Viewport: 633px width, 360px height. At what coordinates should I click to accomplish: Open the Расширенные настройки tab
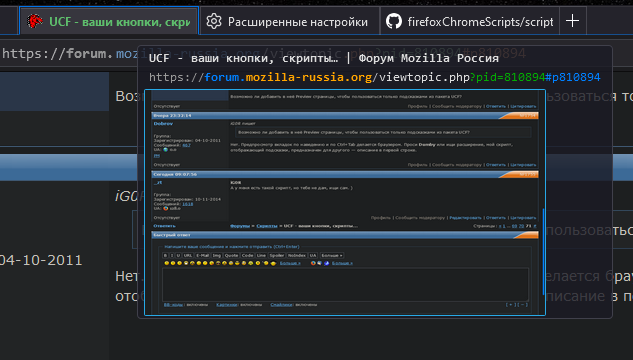point(289,21)
